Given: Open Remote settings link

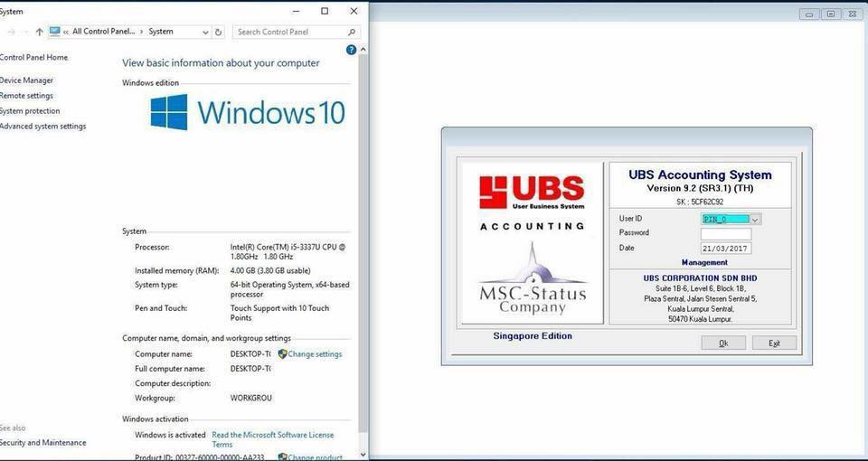Looking at the screenshot, I should pyautogui.click(x=26, y=95).
